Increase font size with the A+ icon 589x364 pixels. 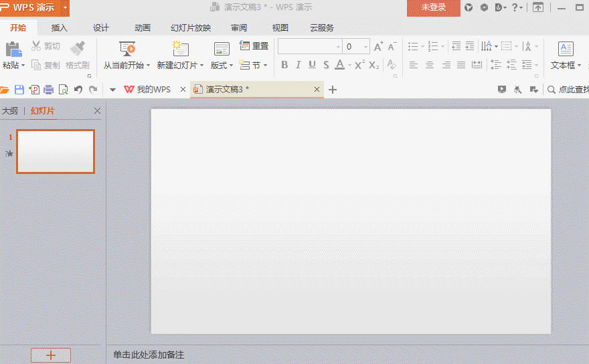378,47
